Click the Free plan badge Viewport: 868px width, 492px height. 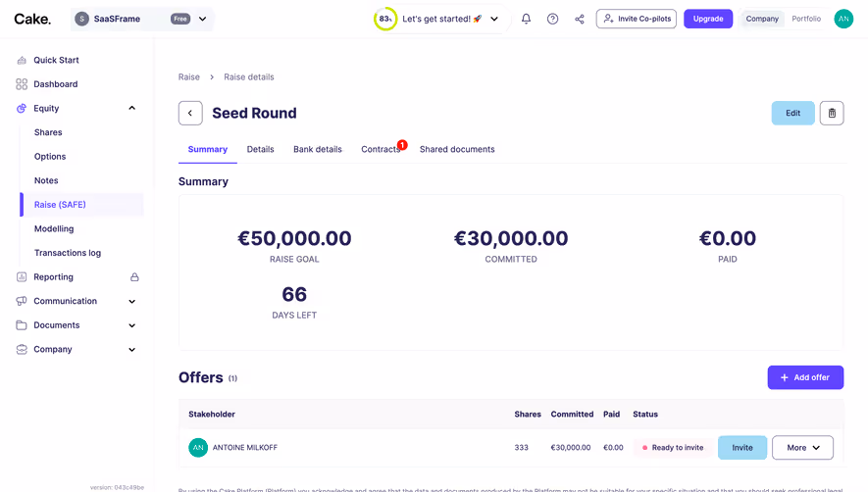[x=180, y=19]
